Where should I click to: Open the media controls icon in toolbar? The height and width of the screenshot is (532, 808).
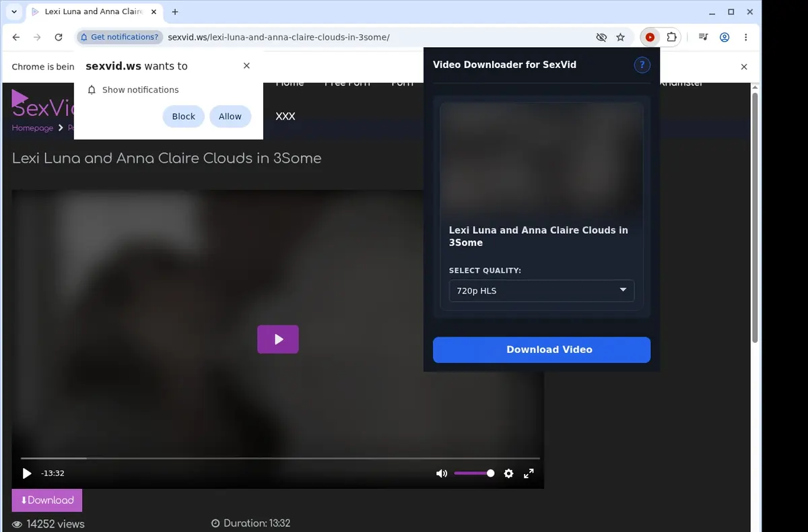pyautogui.click(x=703, y=37)
